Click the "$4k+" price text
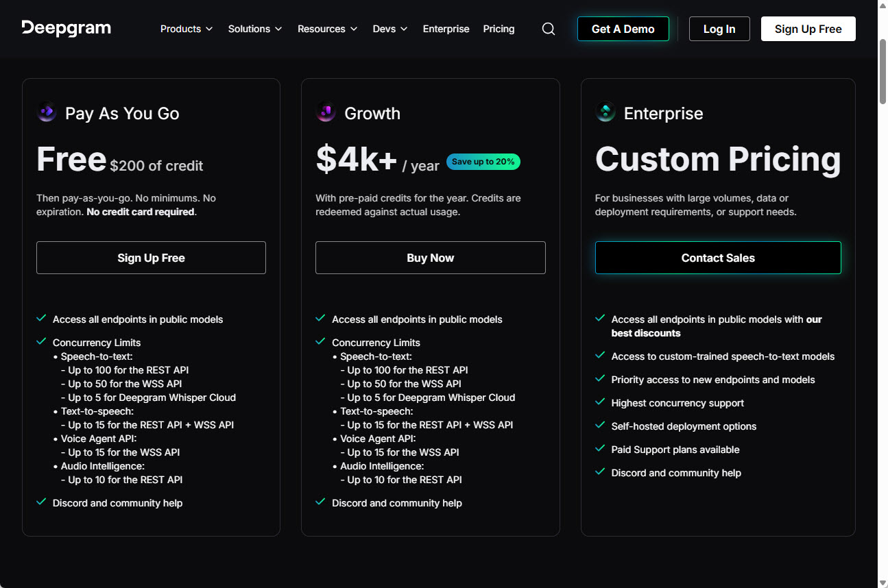888x588 pixels. pyautogui.click(x=357, y=159)
